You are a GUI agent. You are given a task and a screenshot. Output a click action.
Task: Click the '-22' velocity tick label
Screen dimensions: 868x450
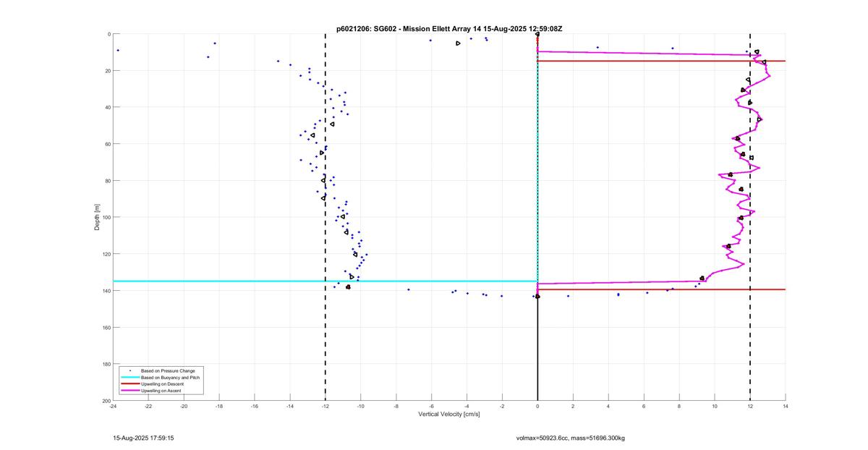(148, 406)
